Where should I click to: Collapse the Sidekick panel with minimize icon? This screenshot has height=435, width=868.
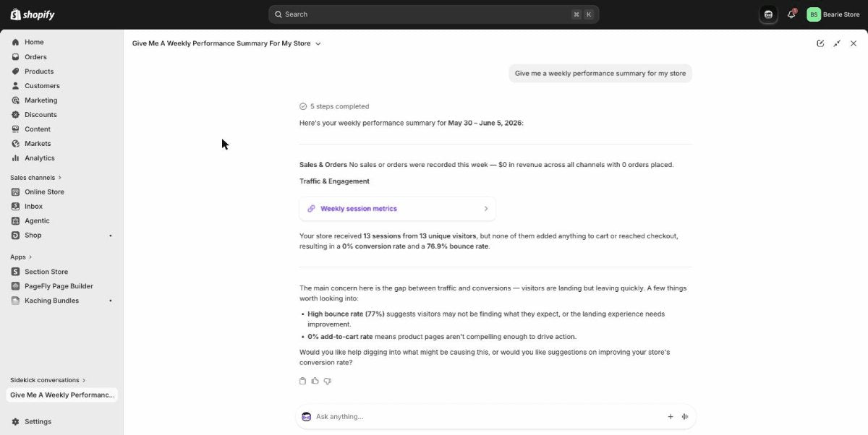coord(837,43)
